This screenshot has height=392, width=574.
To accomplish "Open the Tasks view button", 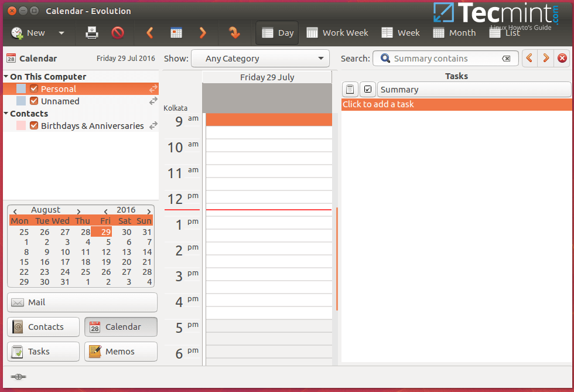I will tap(43, 352).
